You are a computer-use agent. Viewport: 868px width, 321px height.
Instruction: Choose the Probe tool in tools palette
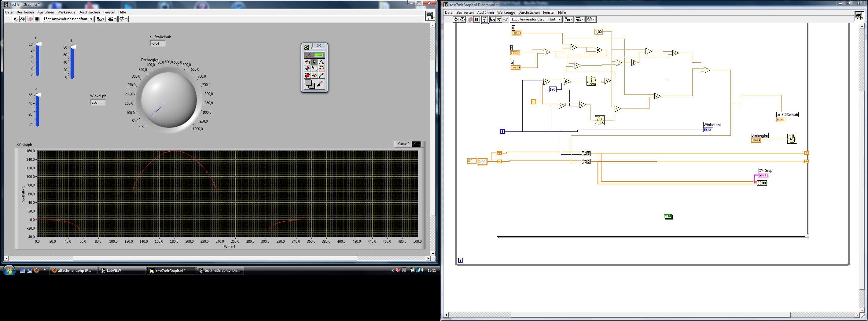314,76
